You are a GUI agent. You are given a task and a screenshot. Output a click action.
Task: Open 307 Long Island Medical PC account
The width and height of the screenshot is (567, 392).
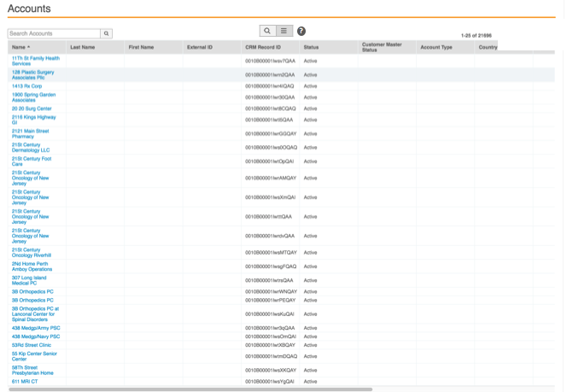(29, 280)
